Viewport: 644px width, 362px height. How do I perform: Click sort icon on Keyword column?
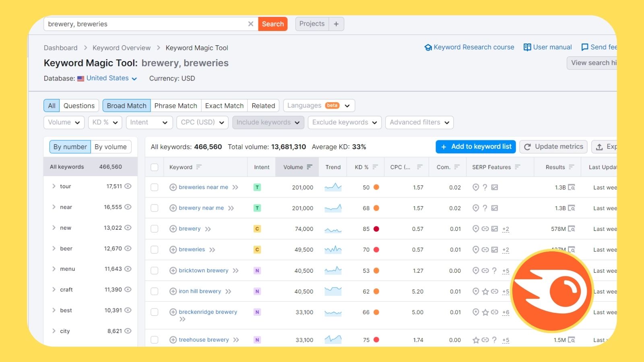point(199,167)
